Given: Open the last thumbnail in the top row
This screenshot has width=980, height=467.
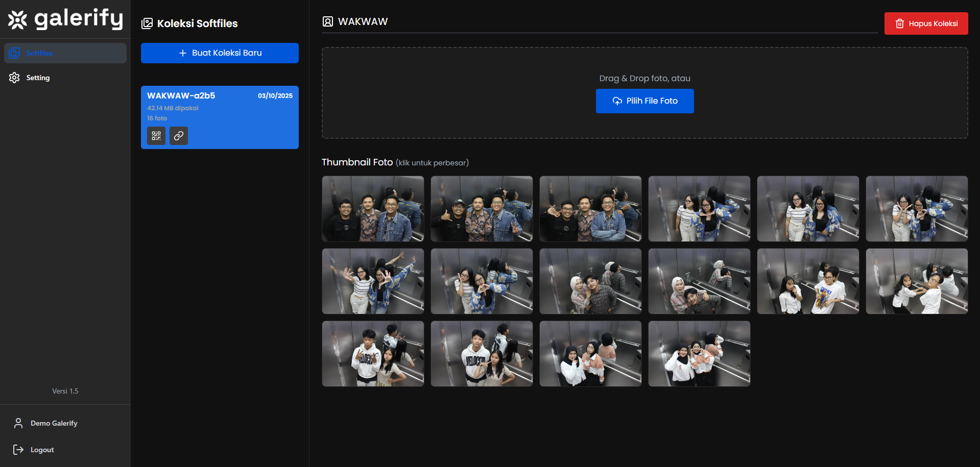Looking at the screenshot, I should point(917,209).
